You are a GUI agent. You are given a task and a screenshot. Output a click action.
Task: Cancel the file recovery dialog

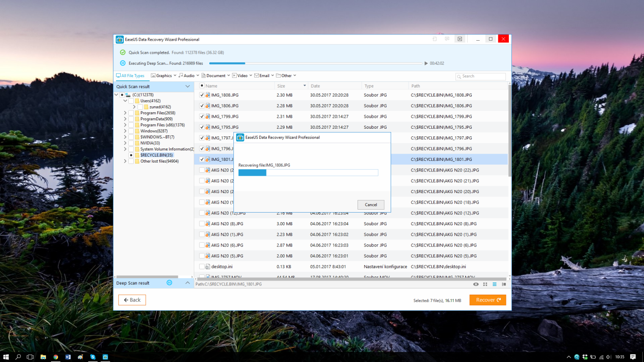[x=371, y=204]
